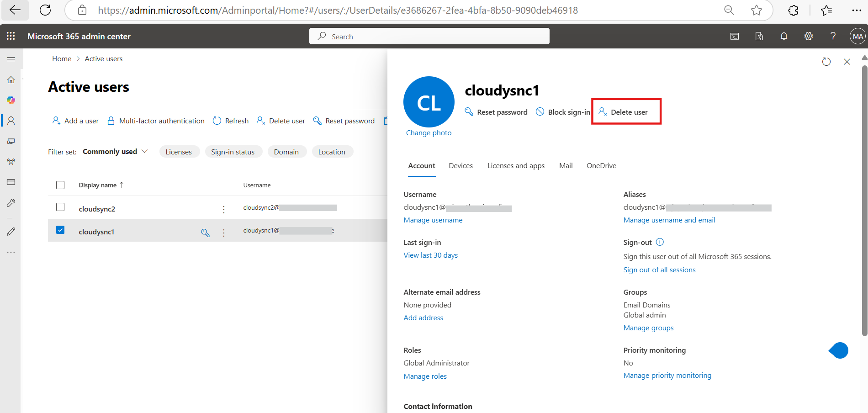Select the cloudysync2 user checkbox
The width and height of the screenshot is (868, 413).
(60, 206)
